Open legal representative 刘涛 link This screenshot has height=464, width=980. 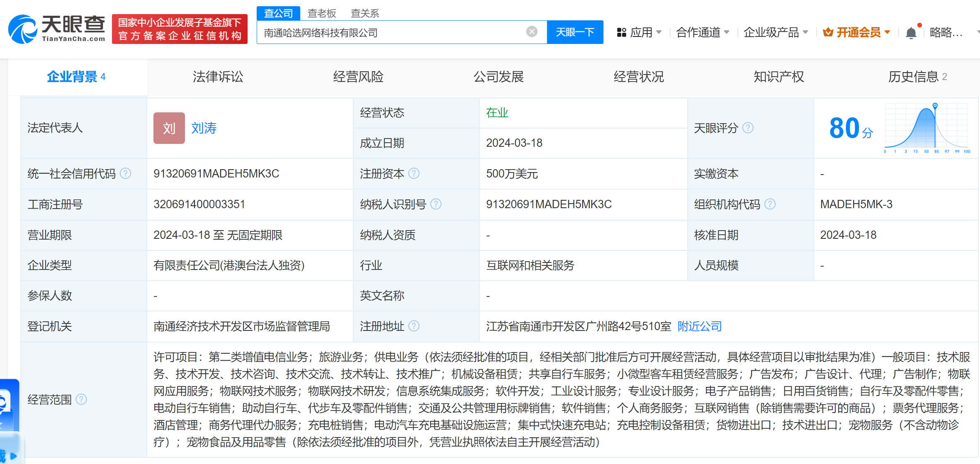coord(204,128)
